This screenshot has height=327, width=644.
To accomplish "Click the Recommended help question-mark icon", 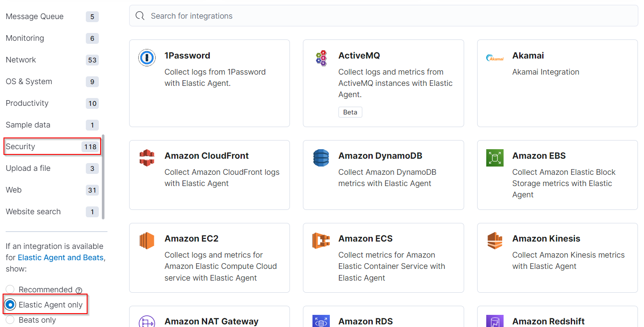I will click(x=79, y=290).
